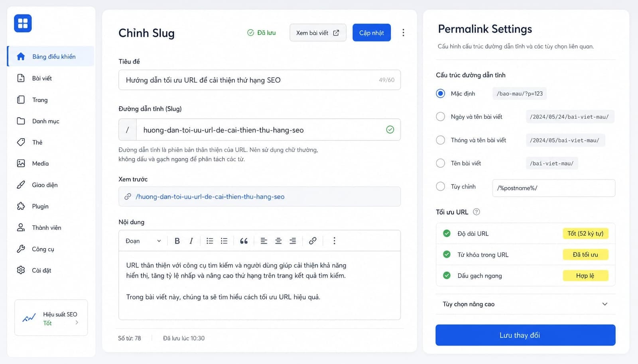
Task: Click the Số từ: 78 status text
Action: [x=129, y=338]
